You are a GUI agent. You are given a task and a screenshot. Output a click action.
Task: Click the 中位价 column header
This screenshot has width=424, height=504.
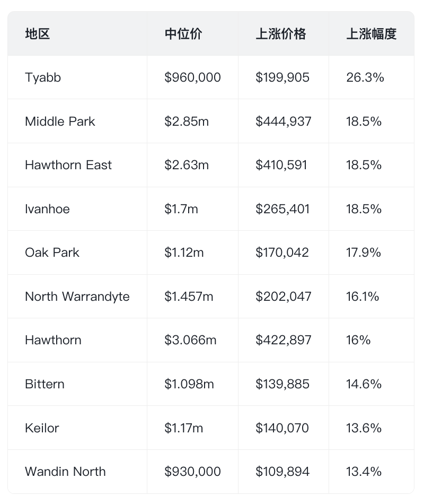tap(183, 34)
